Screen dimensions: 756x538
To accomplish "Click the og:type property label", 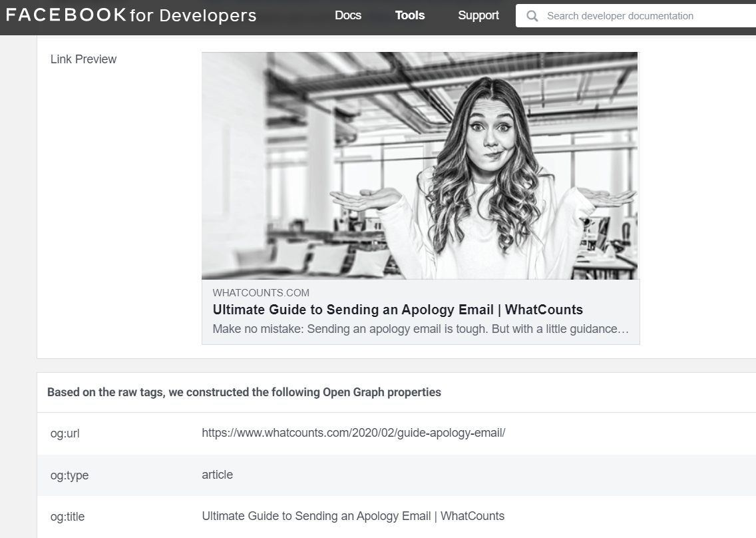I will coord(69,475).
